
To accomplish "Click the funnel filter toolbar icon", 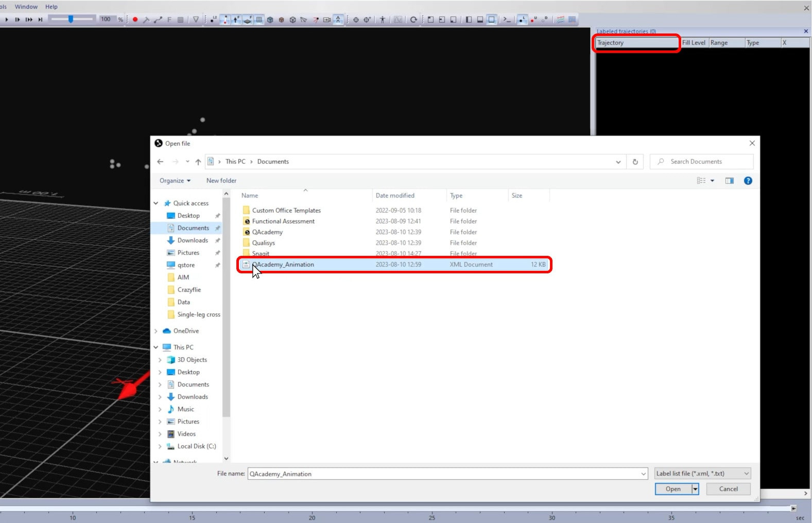I will tap(196, 20).
